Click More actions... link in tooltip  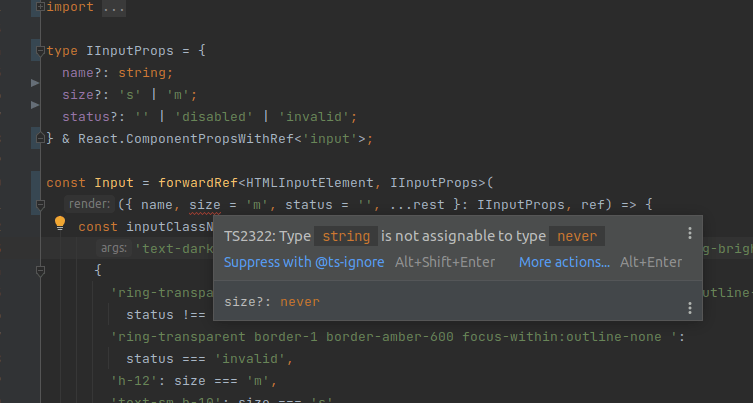[564, 262]
